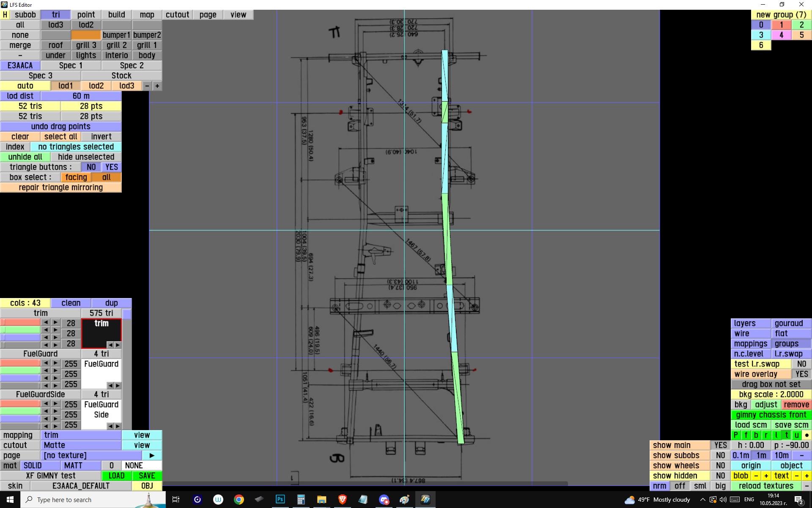The height and width of the screenshot is (508, 812).
Task: Click the page texture play arrow
Action: 152,456
